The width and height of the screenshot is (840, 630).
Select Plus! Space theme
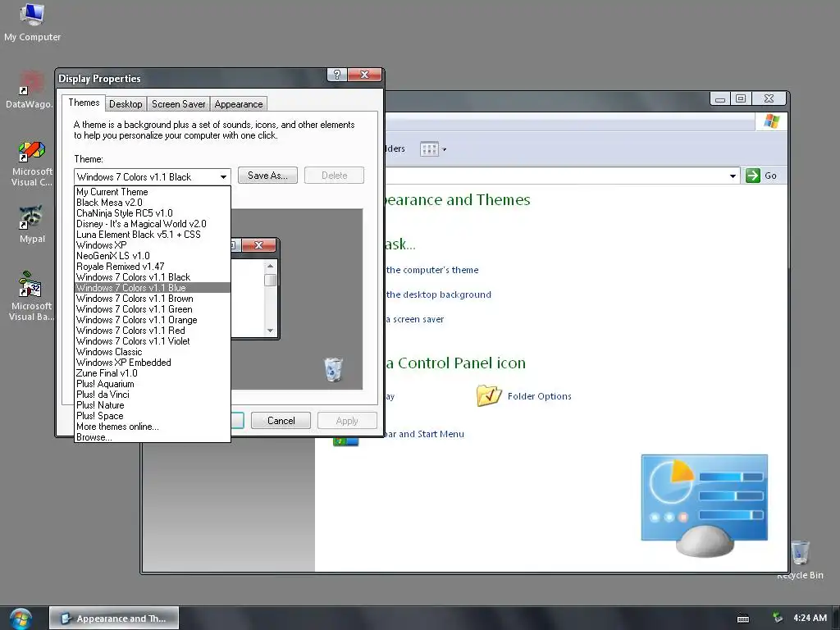coord(153,416)
